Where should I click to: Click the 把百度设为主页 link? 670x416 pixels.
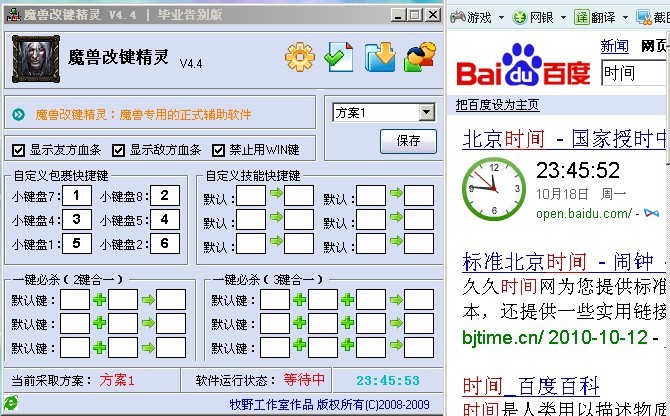point(497,105)
